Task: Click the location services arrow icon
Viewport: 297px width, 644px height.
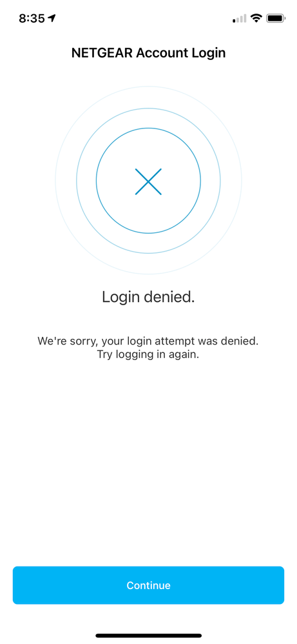Action: point(52,18)
